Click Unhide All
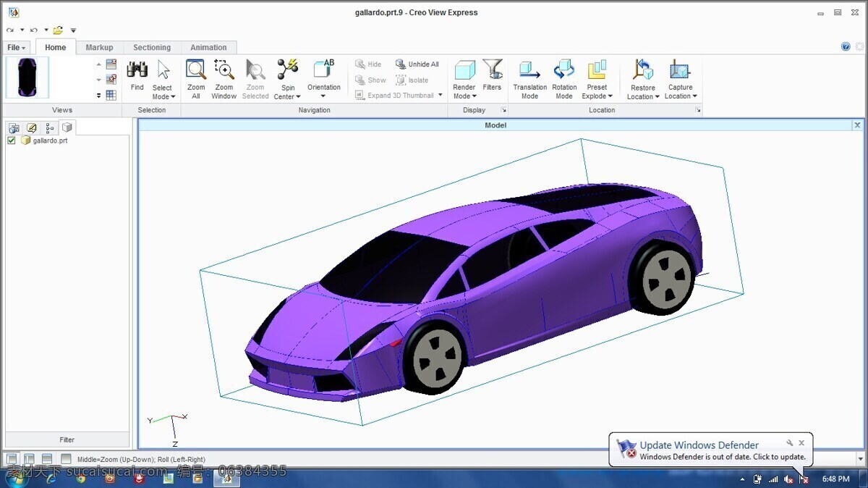 (x=417, y=64)
